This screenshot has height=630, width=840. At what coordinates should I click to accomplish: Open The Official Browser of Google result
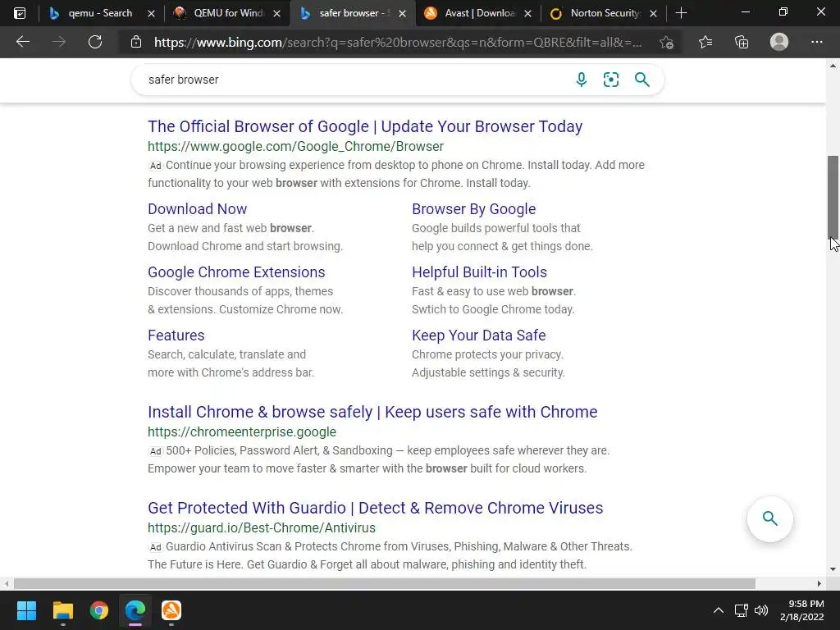tap(365, 126)
